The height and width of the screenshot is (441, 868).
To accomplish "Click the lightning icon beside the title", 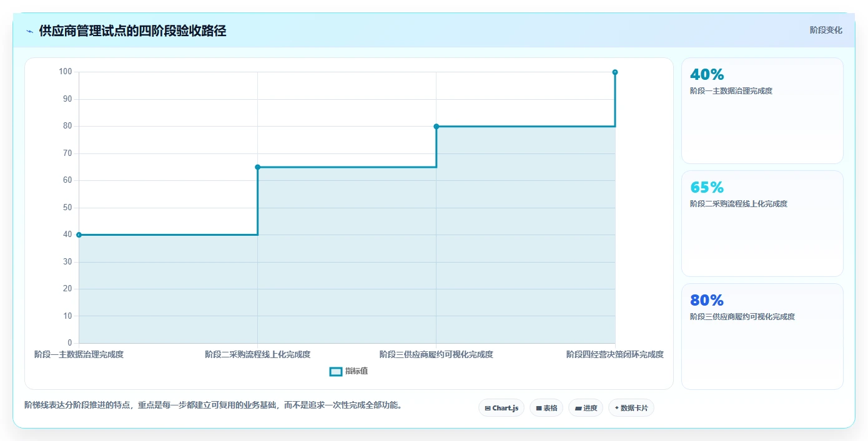I will pyautogui.click(x=29, y=31).
